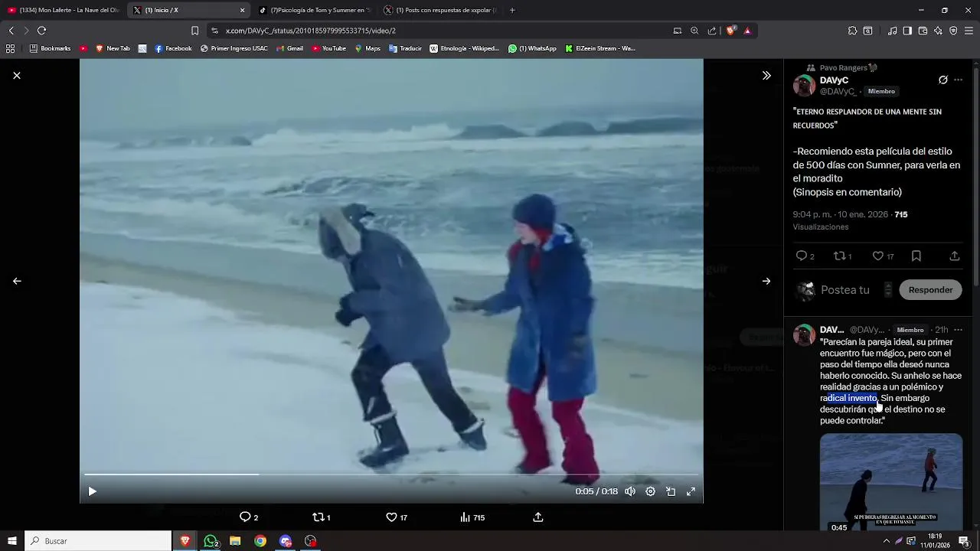980x551 pixels.
Task: Open the Primer Ingreso USAC bookmark
Action: pyautogui.click(x=234, y=48)
